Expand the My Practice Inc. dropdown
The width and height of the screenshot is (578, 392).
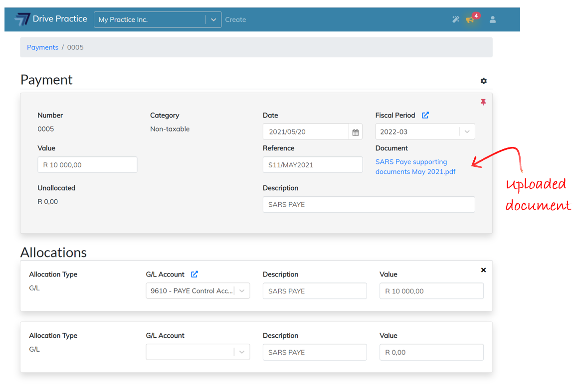click(x=213, y=19)
